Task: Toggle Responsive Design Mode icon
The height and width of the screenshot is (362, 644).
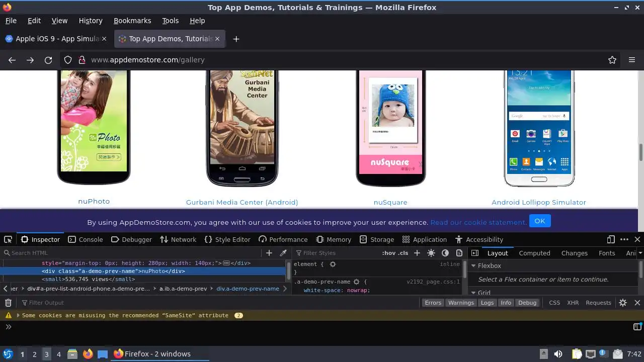Action: (x=611, y=239)
